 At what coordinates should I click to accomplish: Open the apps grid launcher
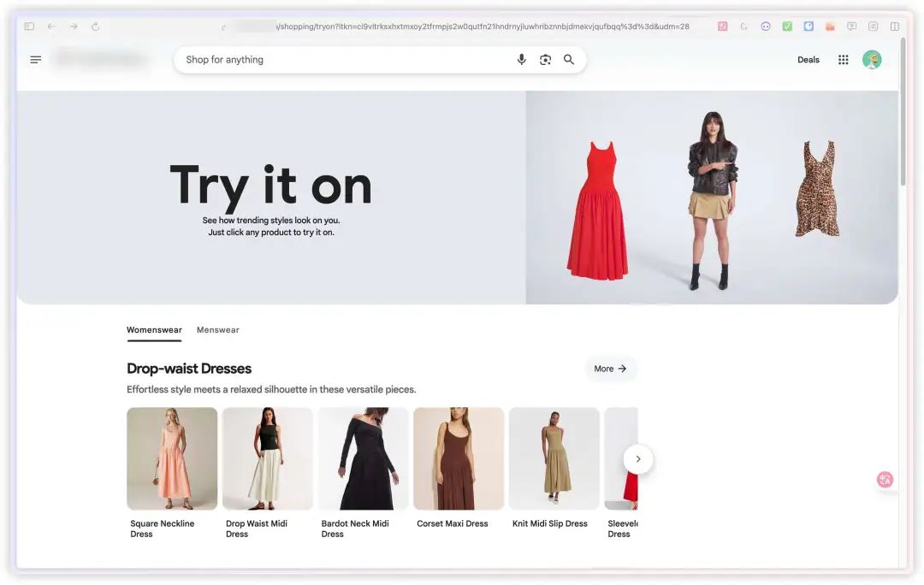tap(844, 60)
